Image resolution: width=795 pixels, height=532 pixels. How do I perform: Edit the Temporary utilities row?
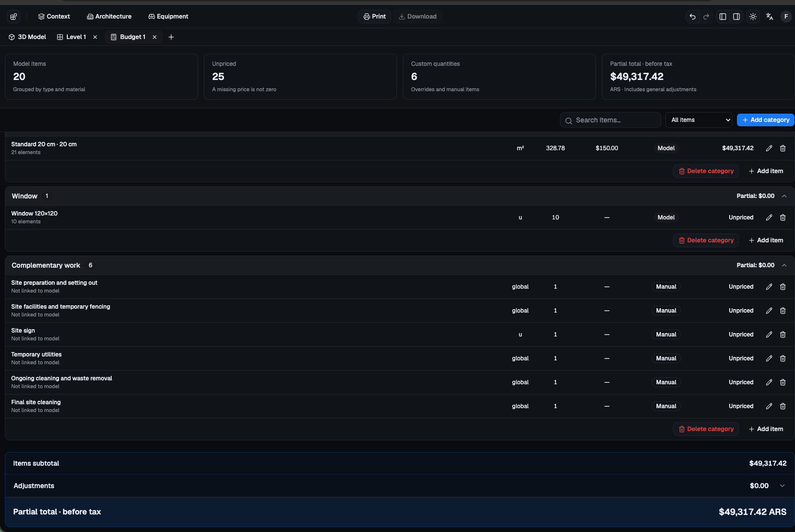[769, 358]
